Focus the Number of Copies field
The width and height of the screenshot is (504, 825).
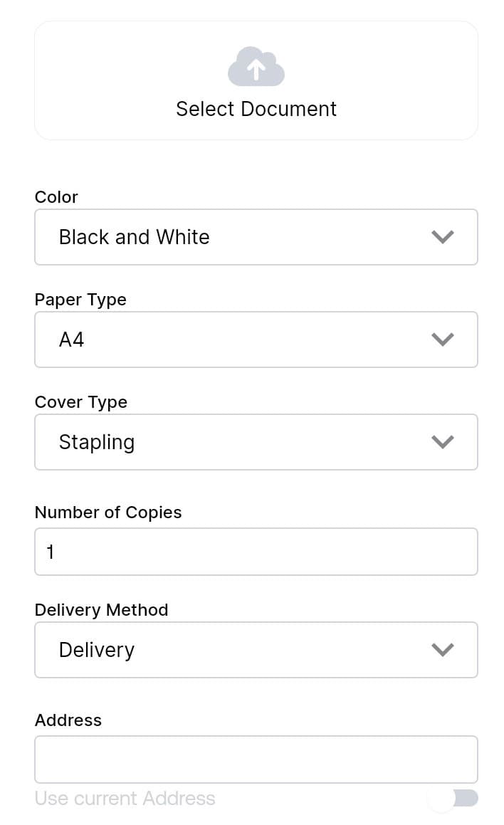pos(256,552)
